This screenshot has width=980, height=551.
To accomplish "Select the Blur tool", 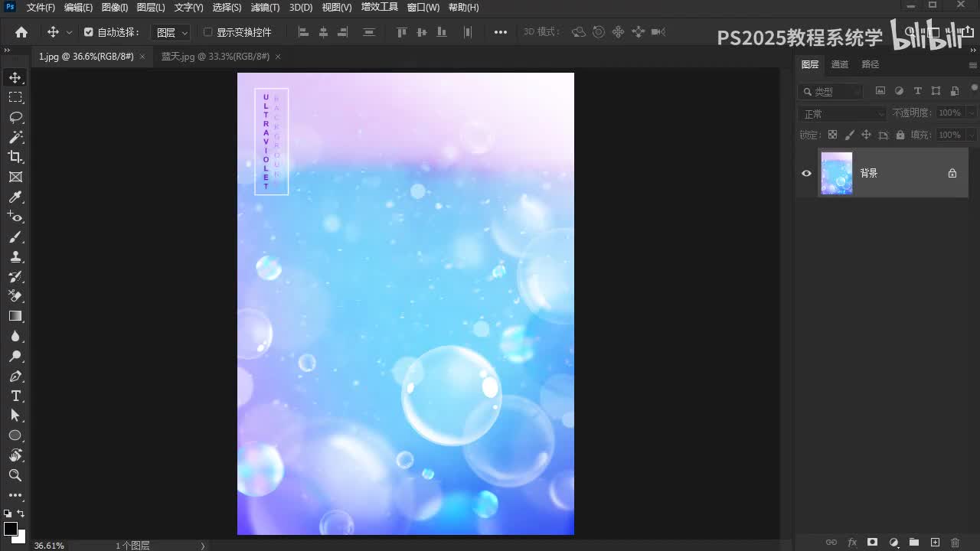I will (15, 336).
